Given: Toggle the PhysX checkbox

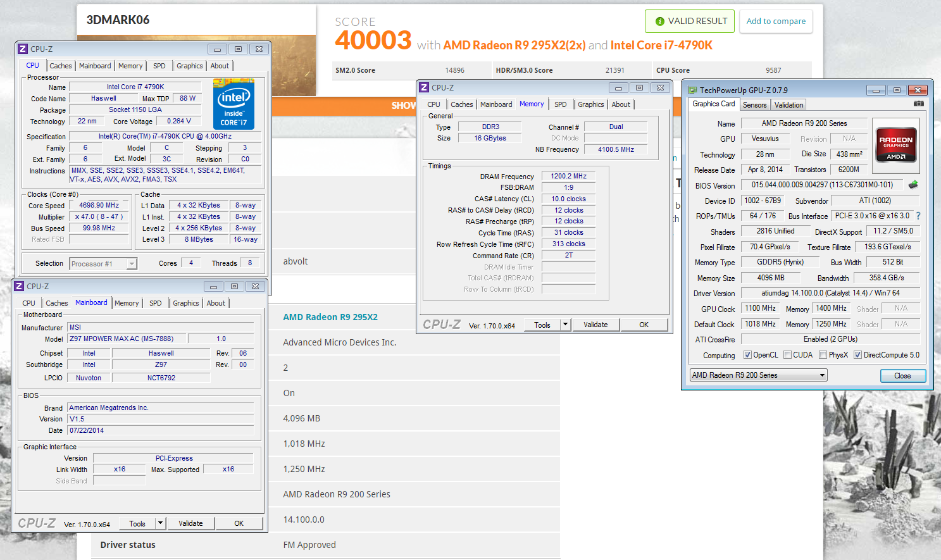Looking at the screenshot, I should click(x=823, y=355).
